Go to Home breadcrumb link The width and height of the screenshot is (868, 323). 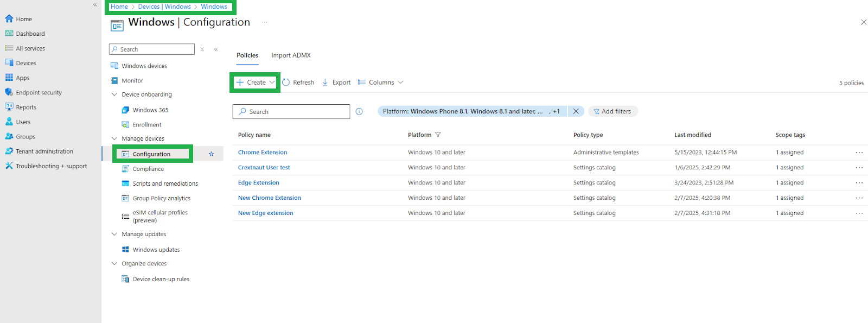[119, 7]
